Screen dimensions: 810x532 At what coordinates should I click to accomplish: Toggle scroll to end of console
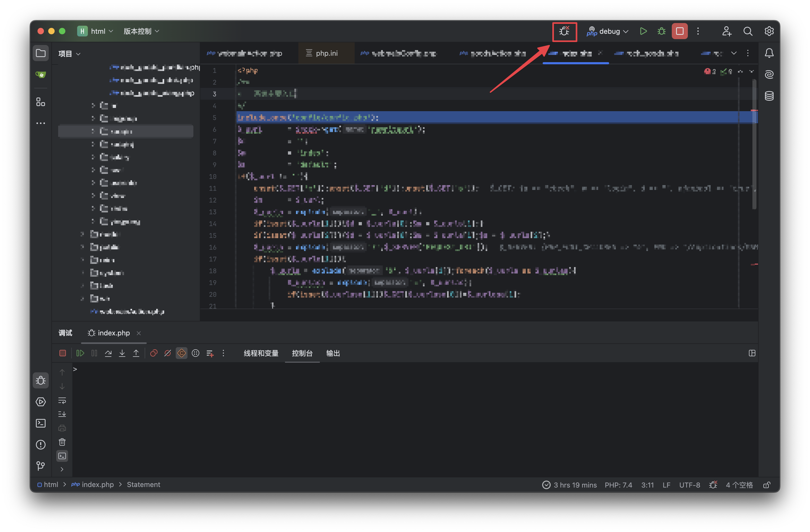pyautogui.click(x=62, y=414)
